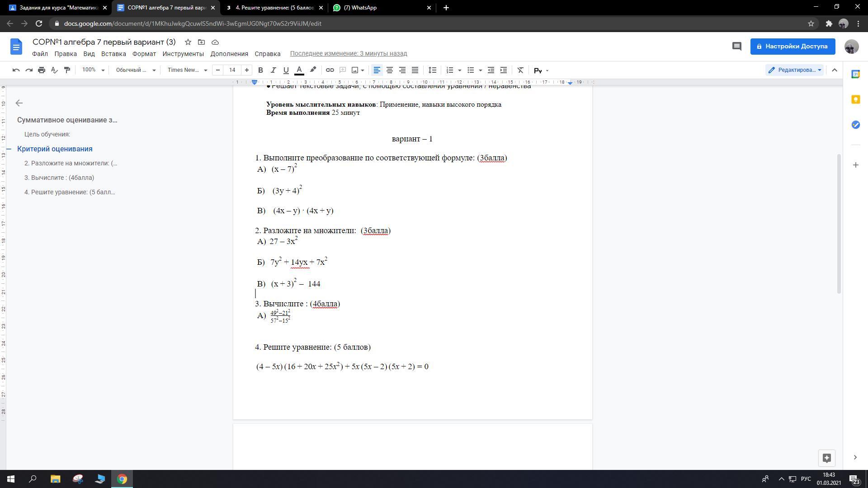Click the print icon in toolbar
Screen dimensions: 868x488
coord(42,70)
